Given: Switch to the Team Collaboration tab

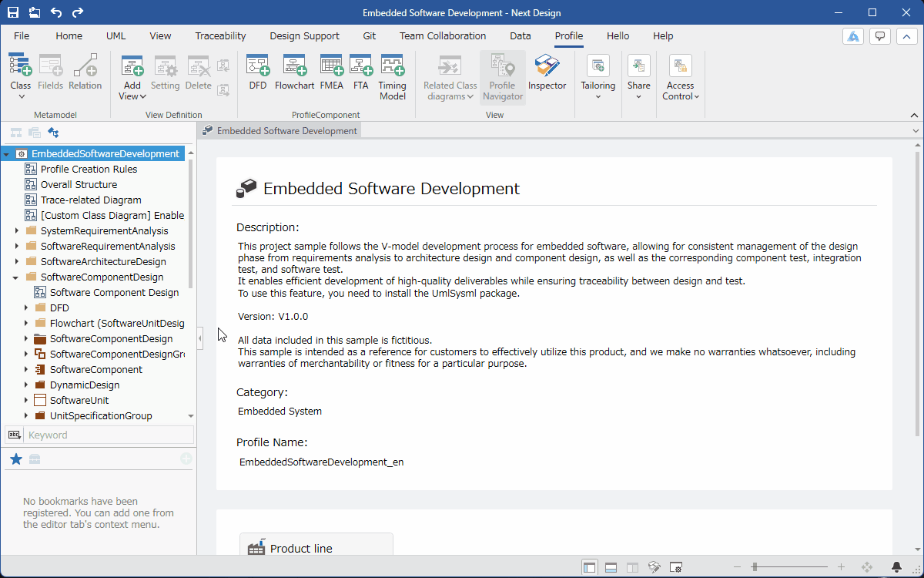Looking at the screenshot, I should click(x=443, y=36).
